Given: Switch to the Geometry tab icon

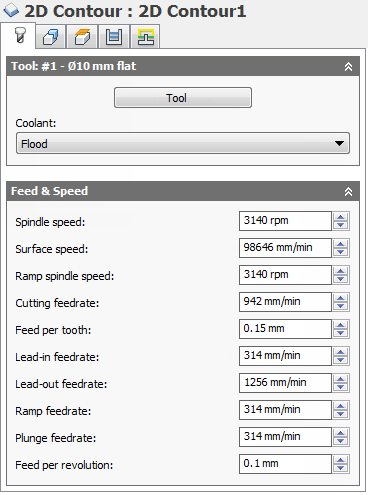Looking at the screenshot, I should click(x=51, y=37).
